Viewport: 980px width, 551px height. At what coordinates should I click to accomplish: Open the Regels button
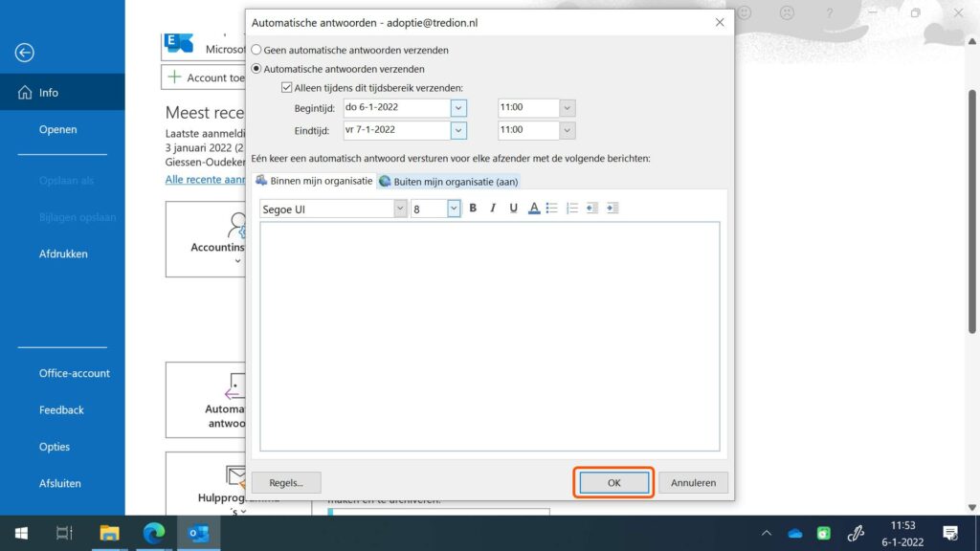point(286,482)
